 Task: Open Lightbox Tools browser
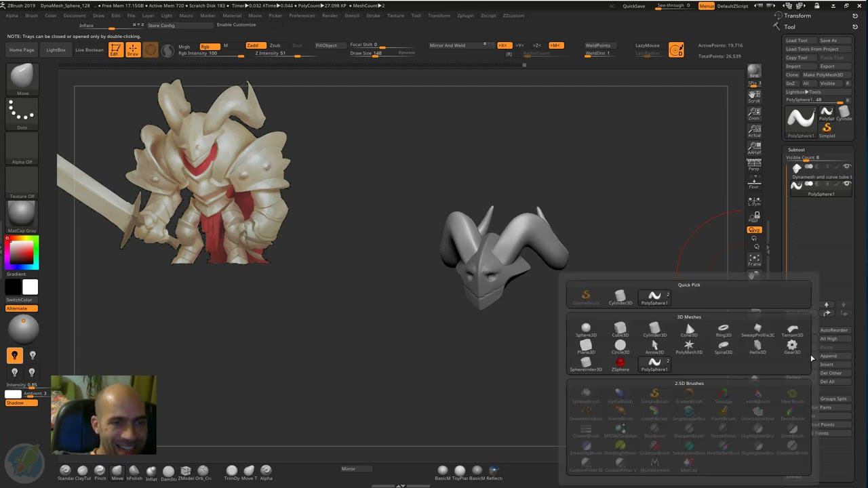pyautogui.click(x=804, y=91)
